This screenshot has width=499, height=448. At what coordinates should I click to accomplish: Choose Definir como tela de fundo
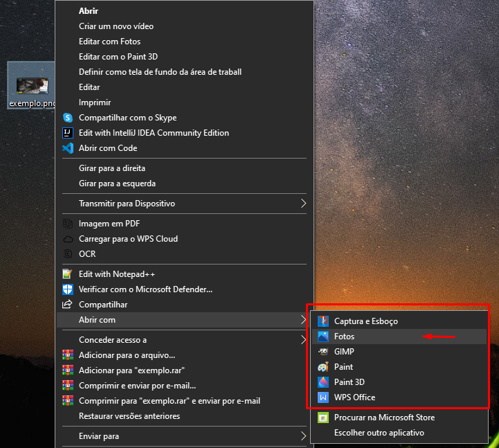point(185,72)
